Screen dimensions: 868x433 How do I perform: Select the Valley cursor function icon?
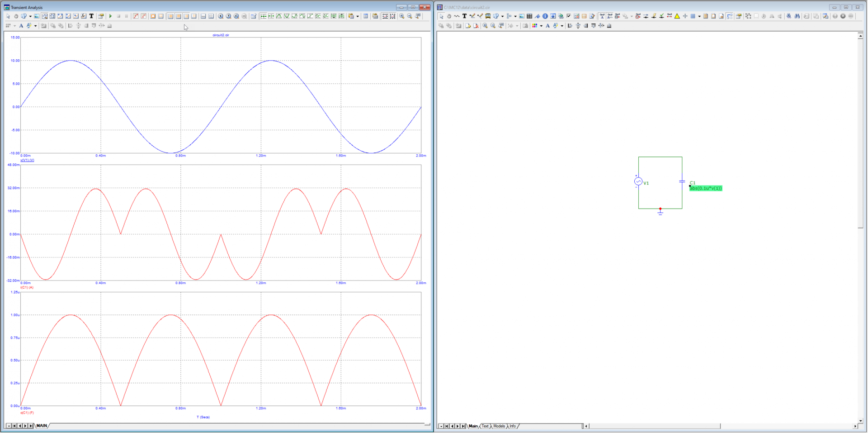click(x=287, y=16)
